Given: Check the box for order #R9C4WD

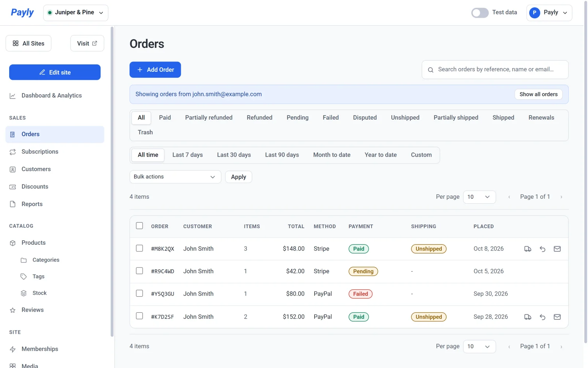Looking at the screenshot, I should (139, 271).
